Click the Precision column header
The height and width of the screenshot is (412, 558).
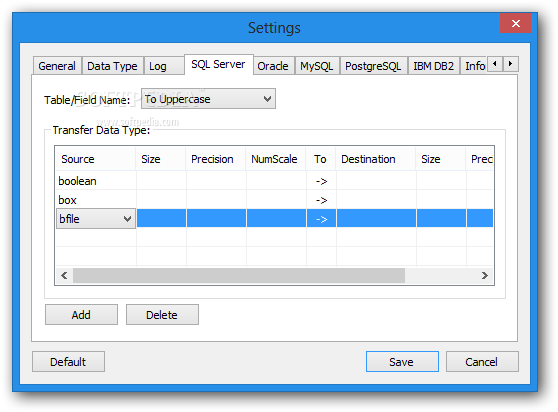(x=216, y=159)
